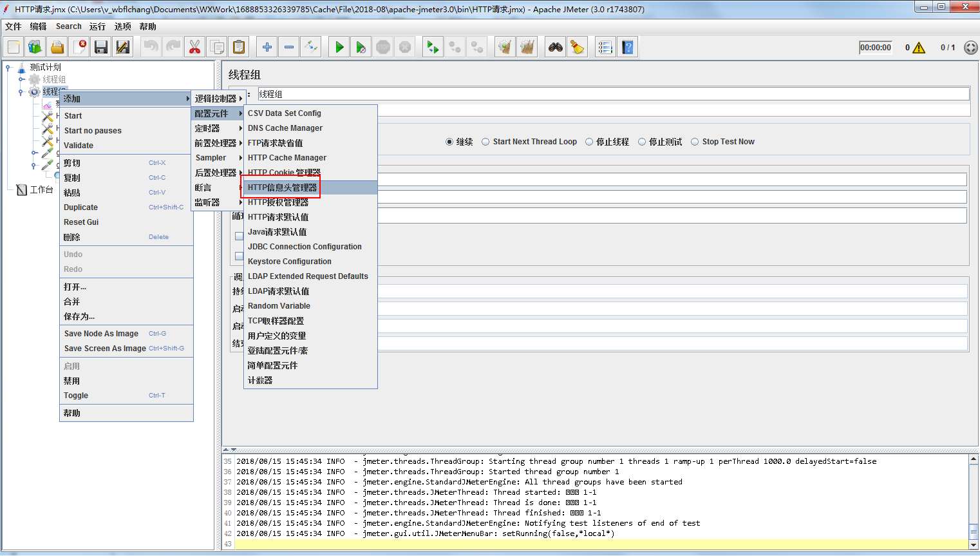This screenshot has width=980, height=556.
Task: Click the Remote Start All icon
Action: [433, 47]
